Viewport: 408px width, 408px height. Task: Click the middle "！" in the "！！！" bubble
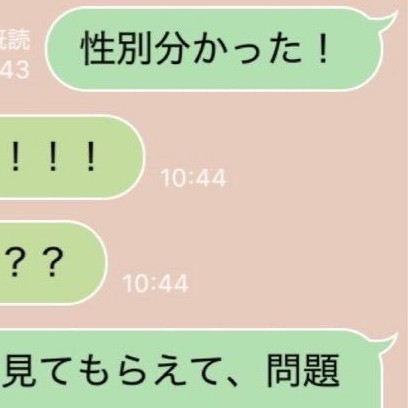(x=52, y=156)
